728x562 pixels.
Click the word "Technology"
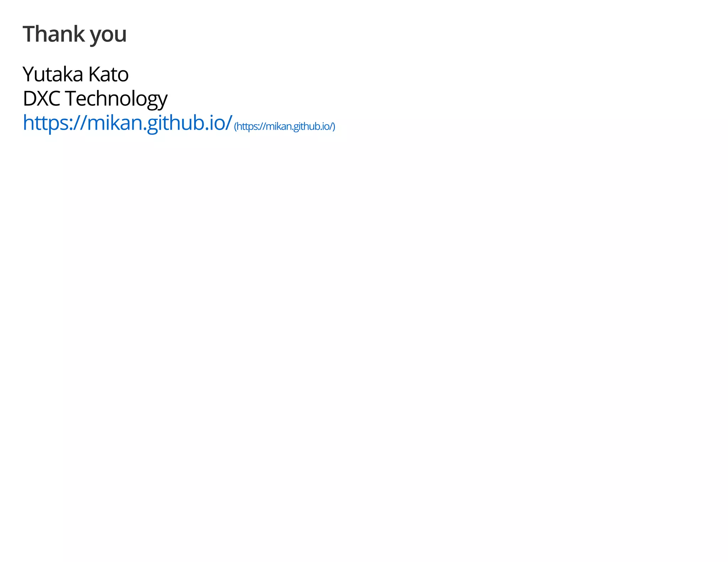[x=116, y=99]
